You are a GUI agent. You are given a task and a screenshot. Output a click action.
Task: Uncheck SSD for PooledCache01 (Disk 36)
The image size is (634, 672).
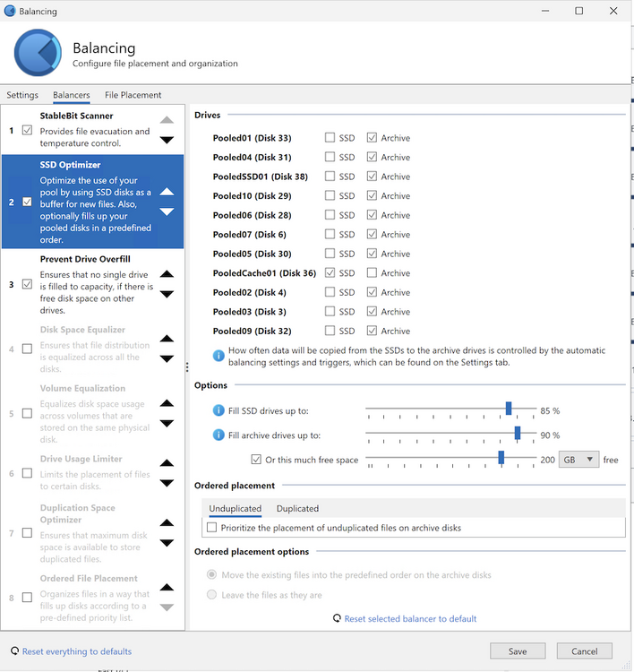tap(330, 272)
